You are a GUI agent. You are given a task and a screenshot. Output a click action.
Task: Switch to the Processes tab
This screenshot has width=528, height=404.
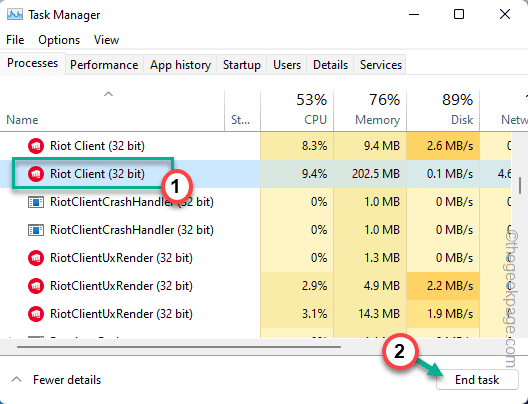point(33,63)
